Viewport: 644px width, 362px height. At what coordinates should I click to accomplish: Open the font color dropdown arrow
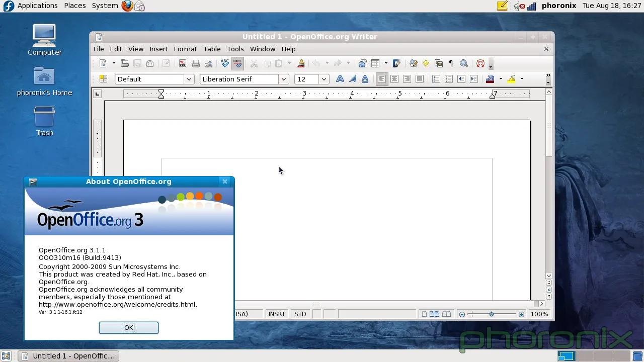[x=501, y=79]
